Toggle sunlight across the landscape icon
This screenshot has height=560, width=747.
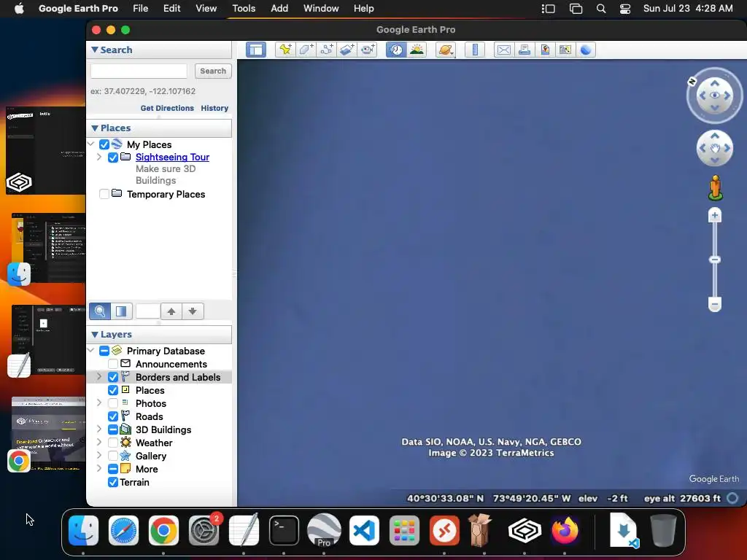[417, 50]
